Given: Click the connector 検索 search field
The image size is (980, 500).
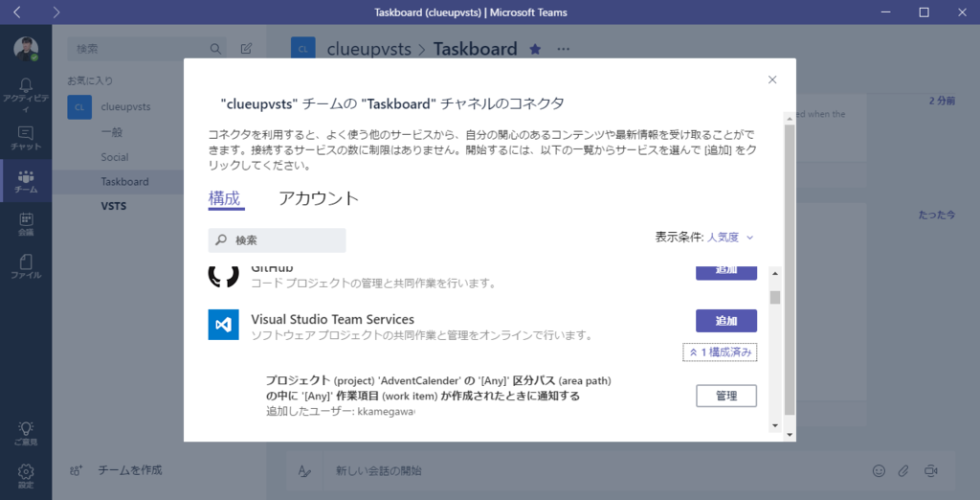Looking at the screenshot, I should pos(277,240).
